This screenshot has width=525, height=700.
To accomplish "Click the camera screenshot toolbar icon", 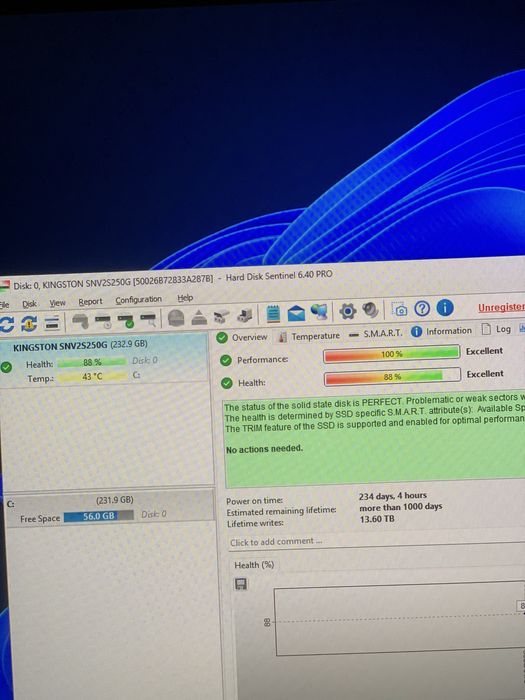I will click(x=399, y=309).
